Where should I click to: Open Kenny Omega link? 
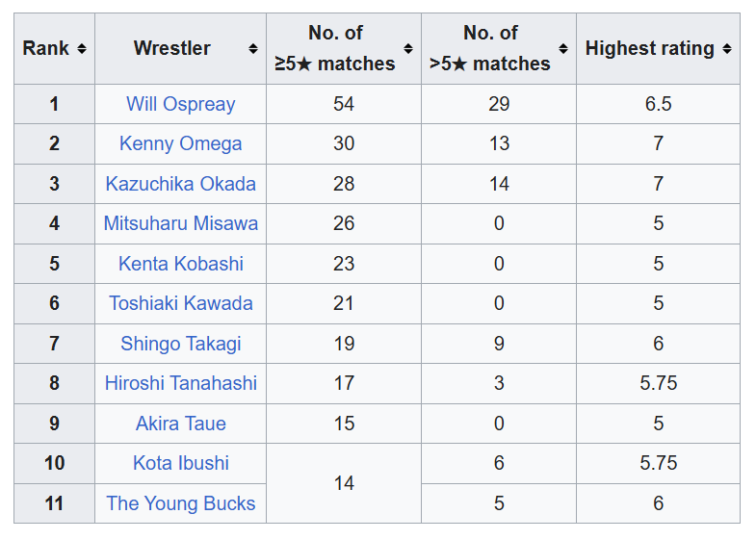coord(181,143)
